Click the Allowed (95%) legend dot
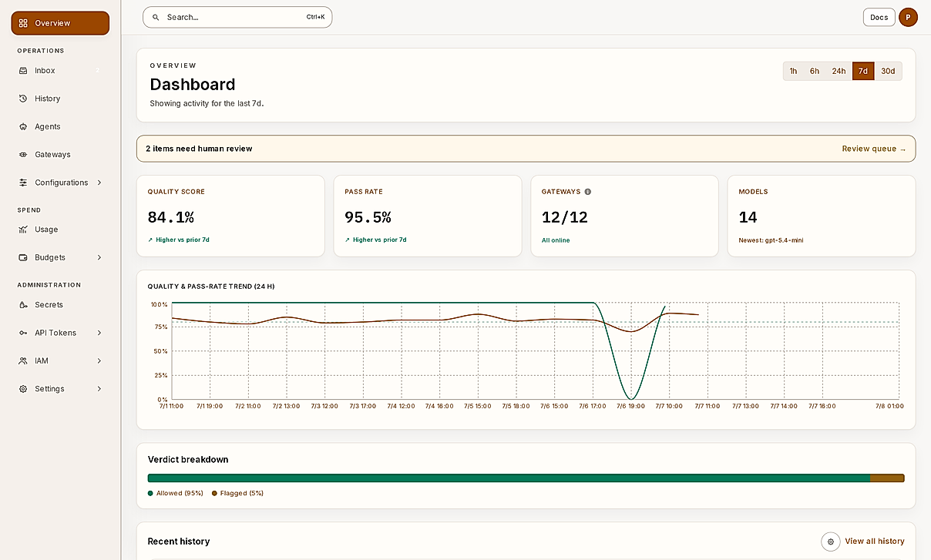Image resolution: width=931 pixels, height=560 pixels. [x=150, y=493]
